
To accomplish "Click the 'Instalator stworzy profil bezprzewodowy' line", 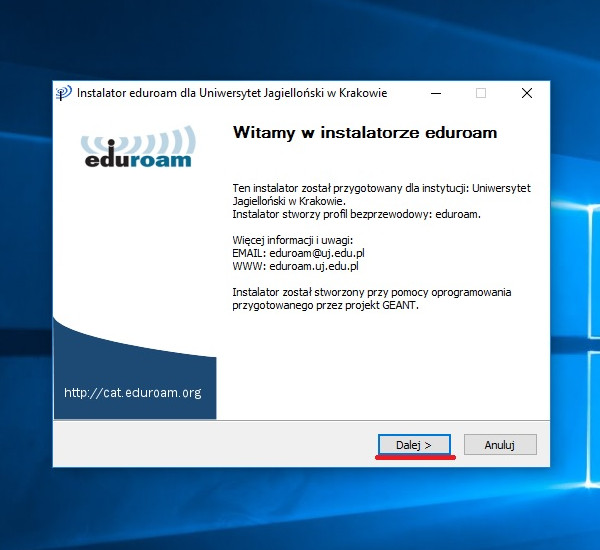I will click(x=356, y=214).
